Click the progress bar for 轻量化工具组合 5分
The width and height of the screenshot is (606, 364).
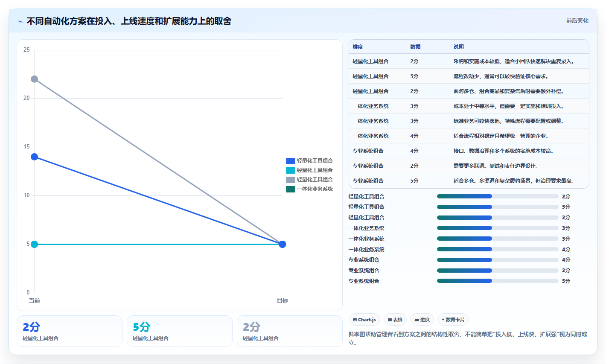pyautogui.click(x=498, y=207)
